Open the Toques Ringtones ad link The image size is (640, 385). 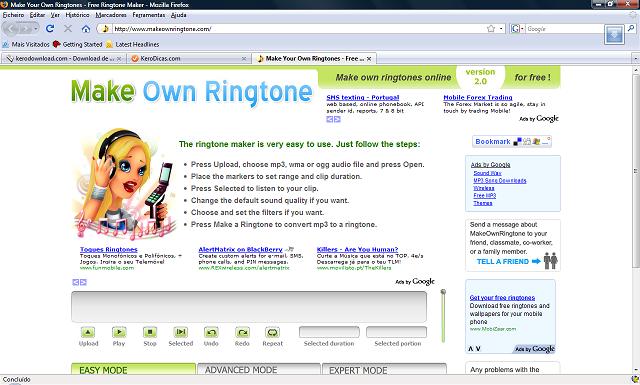click(109, 249)
